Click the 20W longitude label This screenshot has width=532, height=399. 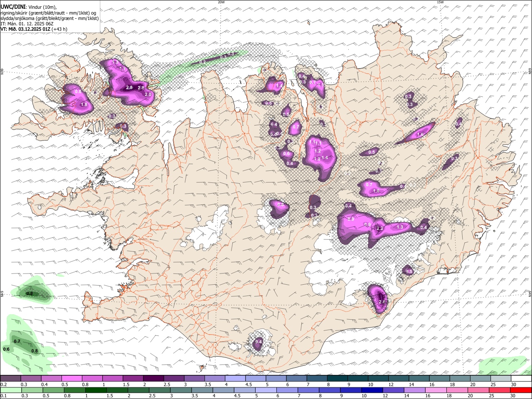tap(221, 2)
